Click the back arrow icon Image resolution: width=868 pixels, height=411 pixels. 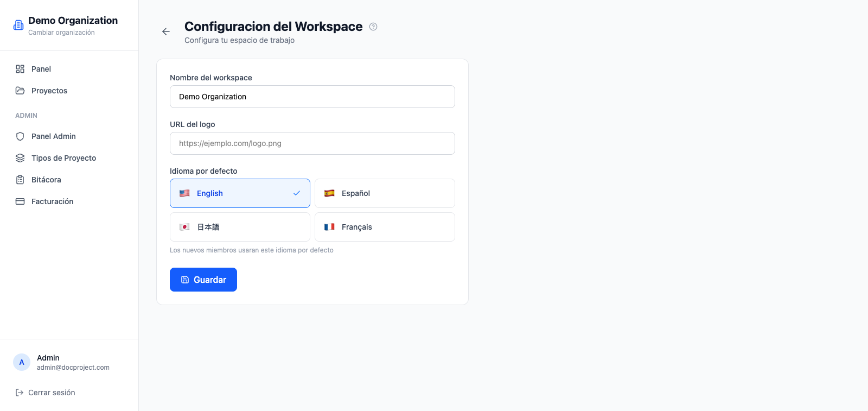[x=166, y=31]
